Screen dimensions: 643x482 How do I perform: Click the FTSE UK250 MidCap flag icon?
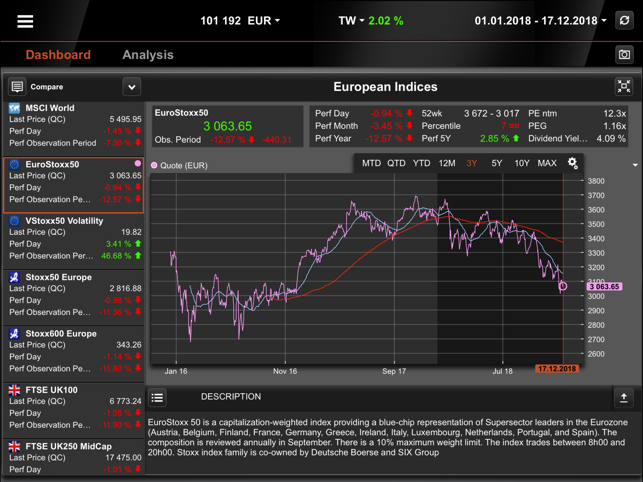coord(14,446)
